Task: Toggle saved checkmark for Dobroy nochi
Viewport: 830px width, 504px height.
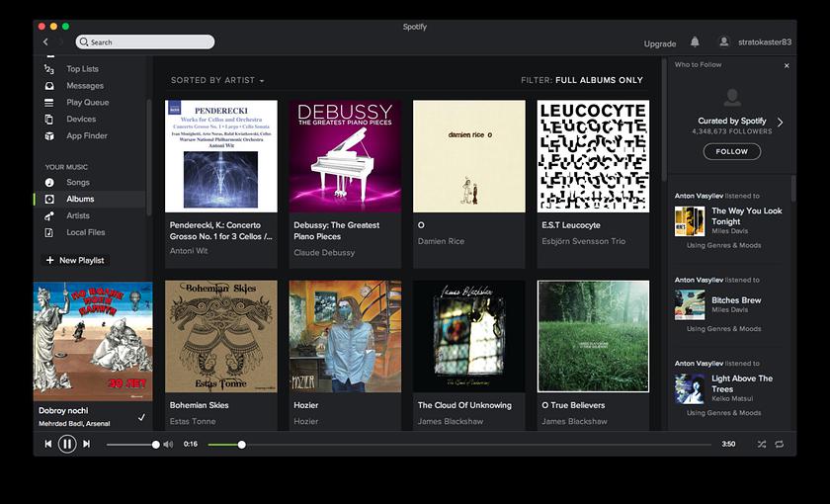Action: pyautogui.click(x=141, y=417)
